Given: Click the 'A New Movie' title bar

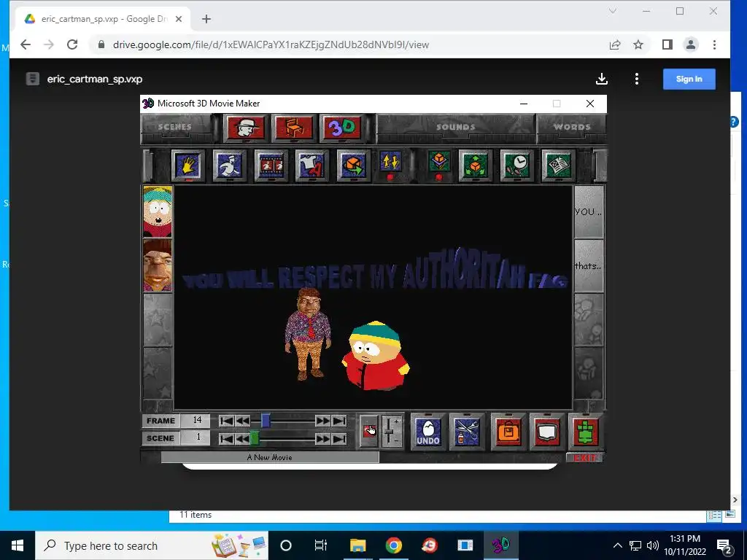Looking at the screenshot, I should 270,458.
